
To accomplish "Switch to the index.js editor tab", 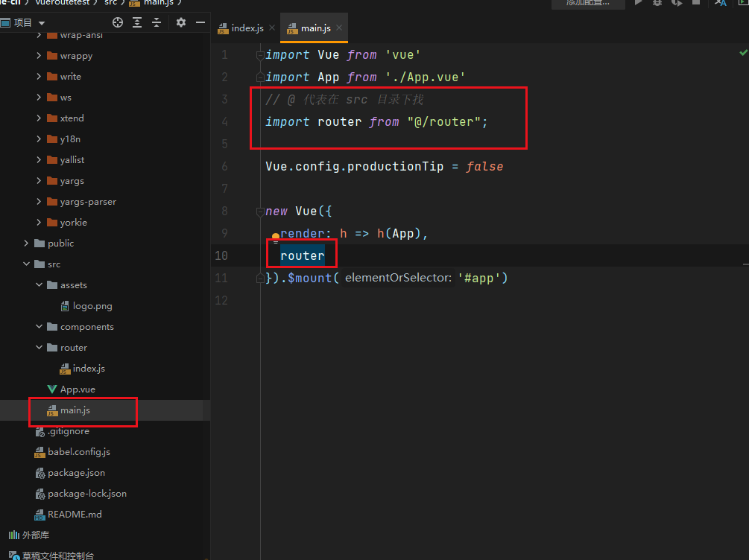I will [x=247, y=28].
